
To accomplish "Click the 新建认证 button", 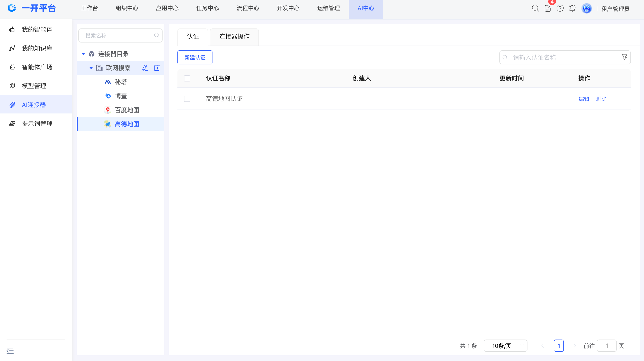I will (195, 57).
